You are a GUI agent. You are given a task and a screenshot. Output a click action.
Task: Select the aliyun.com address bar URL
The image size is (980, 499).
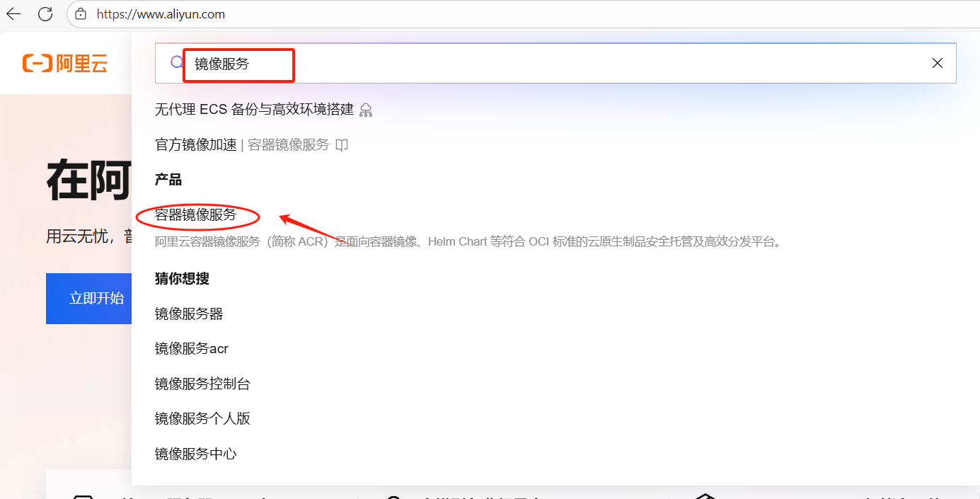click(161, 14)
